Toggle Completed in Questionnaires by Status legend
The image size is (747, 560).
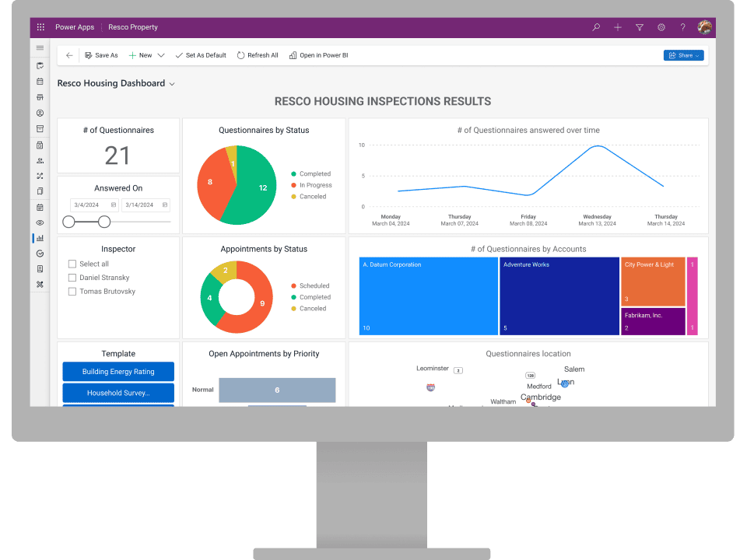(x=310, y=173)
